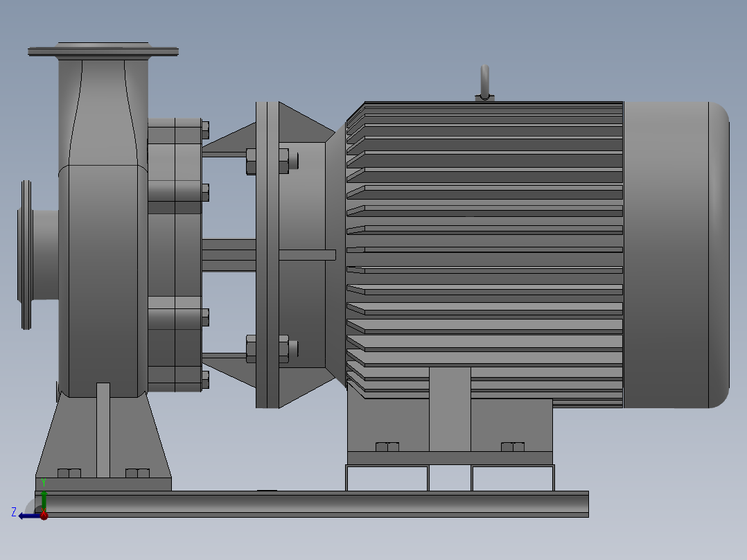Screen dimensions: 747x560
Task: Click the blue Z axis arrow of the triad
Action: click(x=29, y=516)
